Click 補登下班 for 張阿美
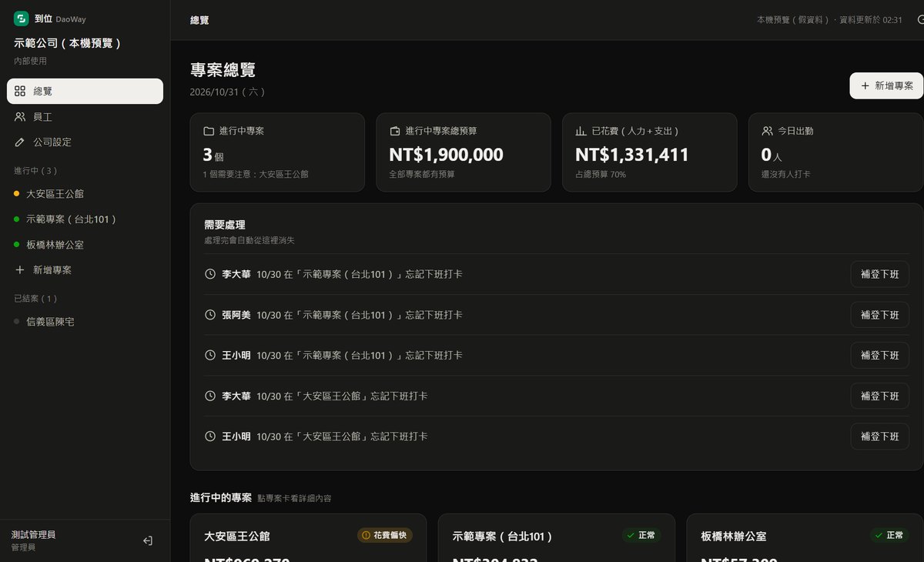The height and width of the screenshot is (562, 924). coord(880,315)
